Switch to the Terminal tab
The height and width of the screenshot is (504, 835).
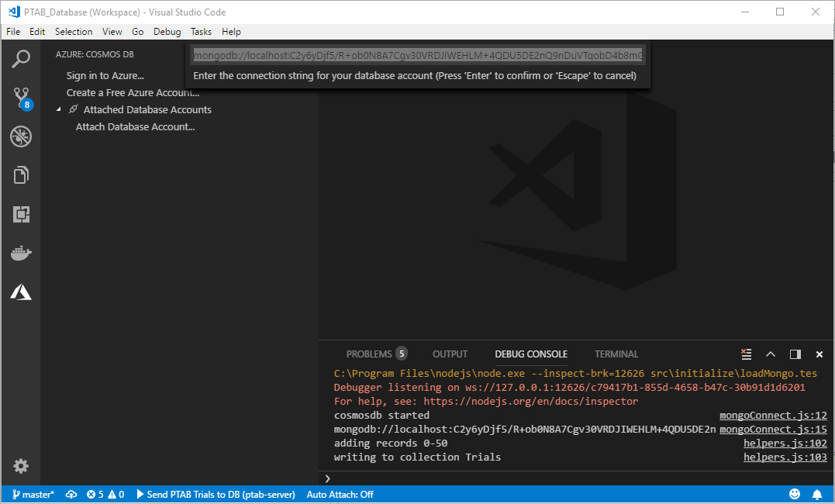click(616, 354)
